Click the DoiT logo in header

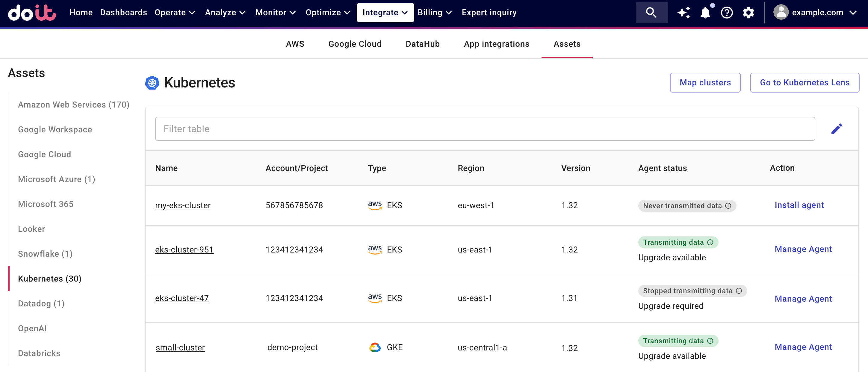(x=32, y=13)
